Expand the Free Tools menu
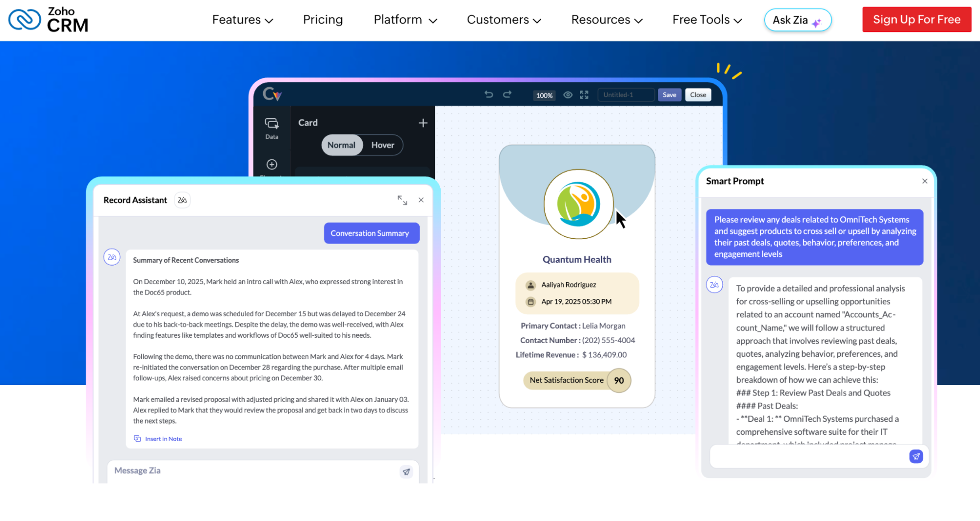980x521 pixels. tap(707, 20)
